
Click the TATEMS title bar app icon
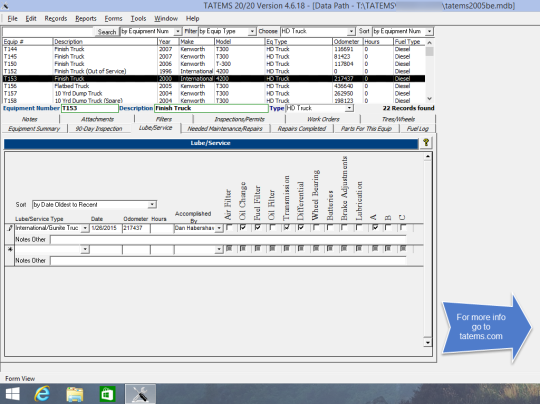click(6, 6)
